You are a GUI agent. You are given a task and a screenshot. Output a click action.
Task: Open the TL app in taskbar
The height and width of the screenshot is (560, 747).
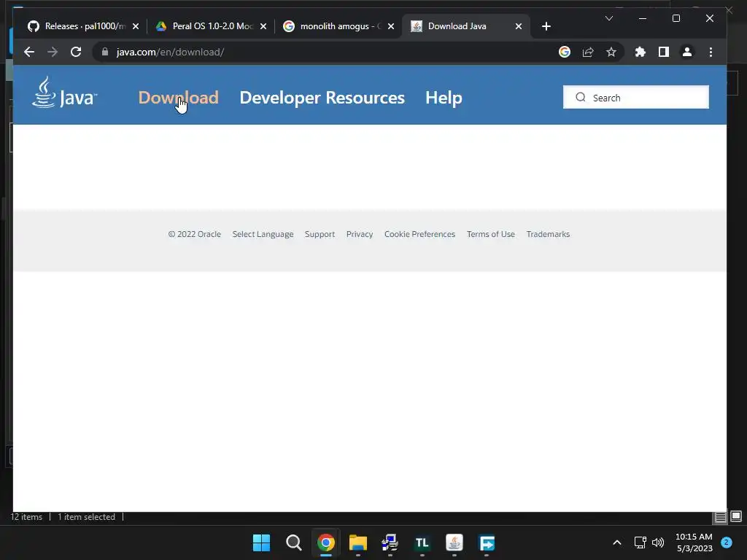tap(422, 542)
